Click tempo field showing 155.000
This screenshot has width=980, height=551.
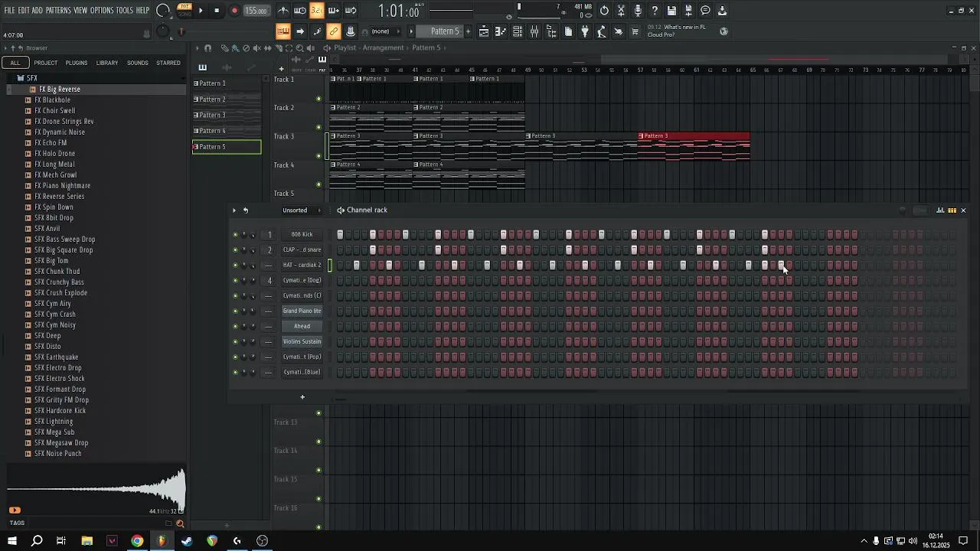click(x=256, y=11)
